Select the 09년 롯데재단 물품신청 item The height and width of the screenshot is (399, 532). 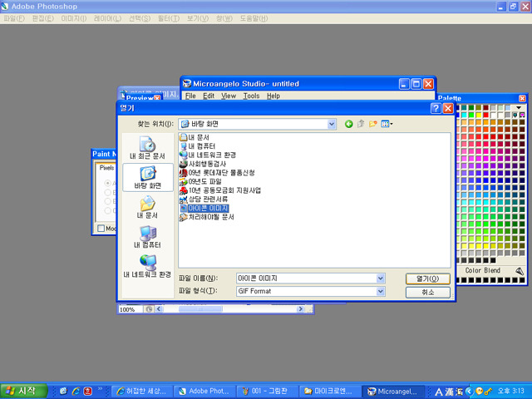(217, 173)
